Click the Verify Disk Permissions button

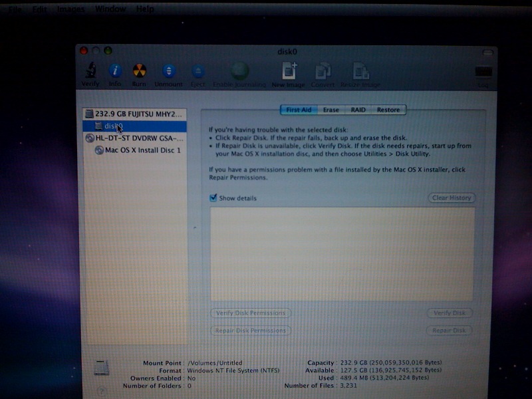[x=251, y=313]
